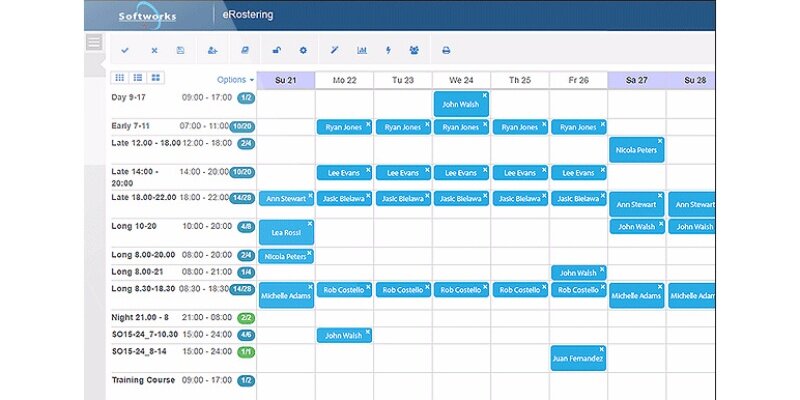Select the We 24 column header

tap(461, 80)
